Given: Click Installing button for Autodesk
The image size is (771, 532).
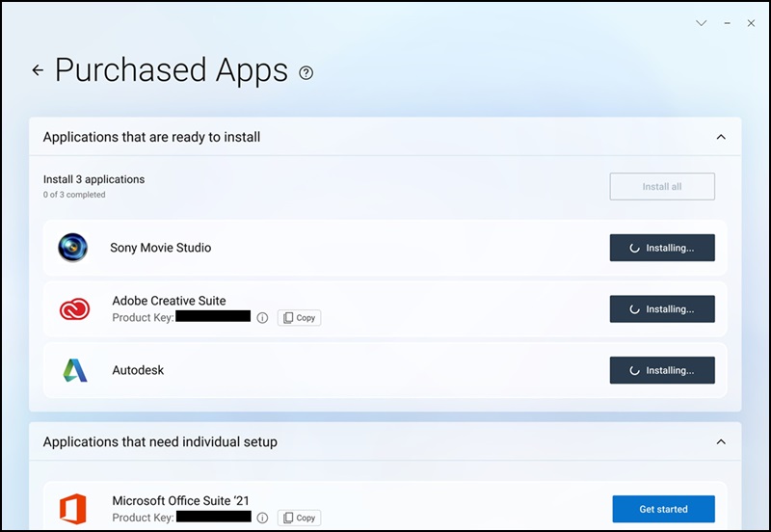Looking at the screenshot, I should tap(662, 370).
